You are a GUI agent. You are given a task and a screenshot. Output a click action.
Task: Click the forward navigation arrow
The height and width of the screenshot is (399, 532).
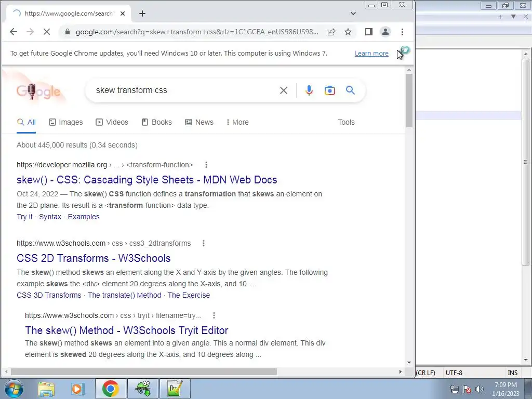(30, 32)
